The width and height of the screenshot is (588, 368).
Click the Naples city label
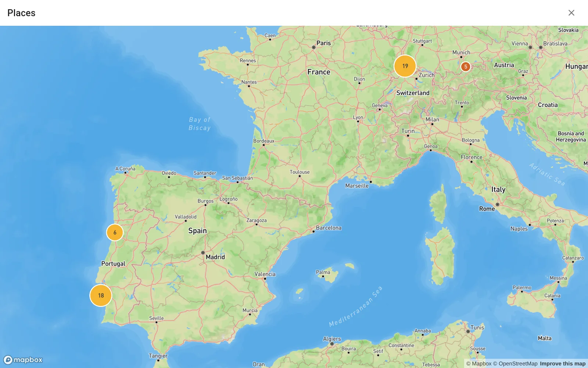click(x=519, y=229)
